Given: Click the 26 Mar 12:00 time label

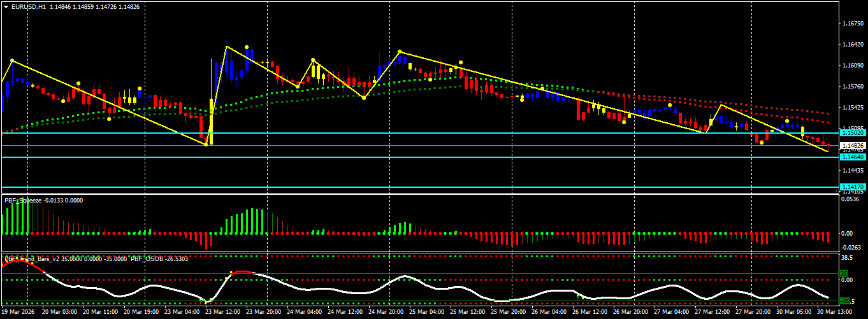Looking at the screenshot, I should pos(590,313).
